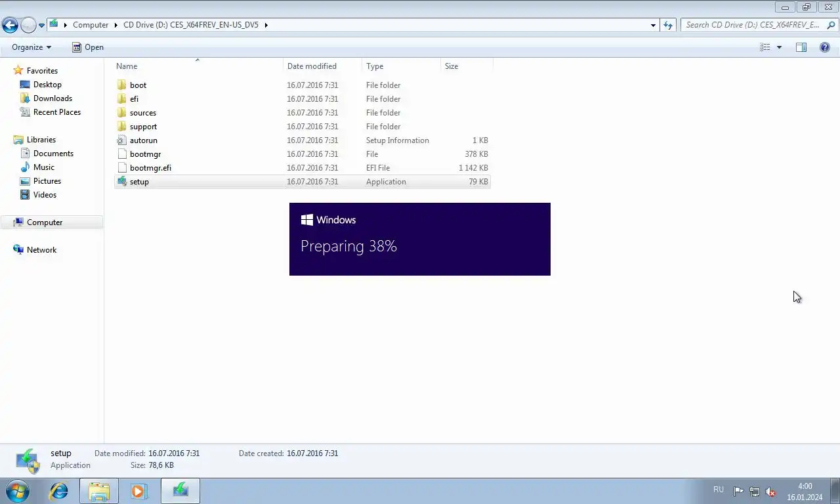Open the recent pages dropdown arrow
Viewport: 840px width, 504px height.
[42, 26]
